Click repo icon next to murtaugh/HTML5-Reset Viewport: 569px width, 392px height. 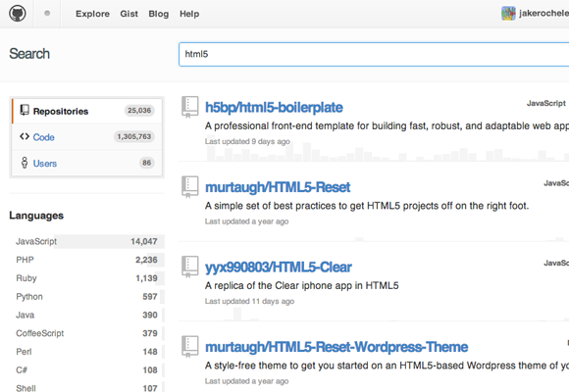[x=189, y=187]
